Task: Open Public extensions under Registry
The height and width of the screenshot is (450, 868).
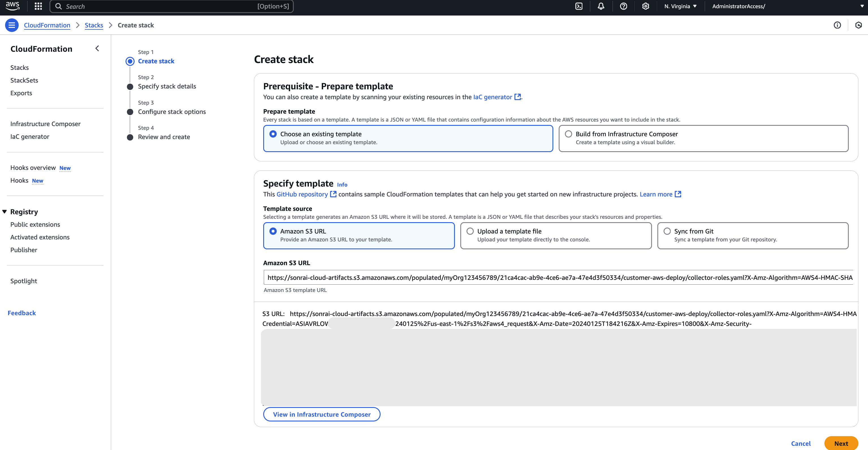Action: [35, 225]
